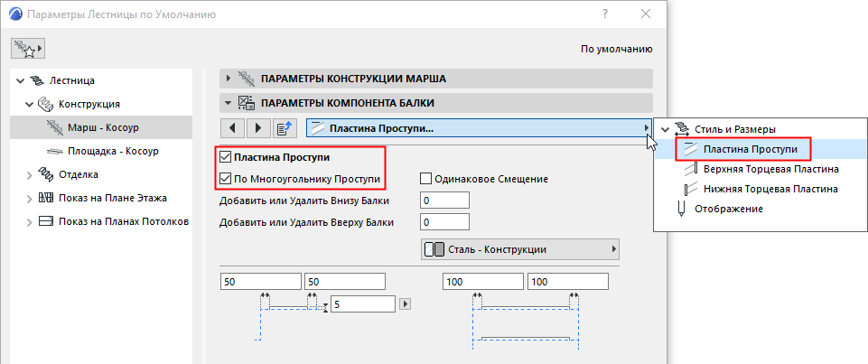The image size is (868, 364).
Task: Open Сталь - Конструкции material dropdown
Action: 519,249
